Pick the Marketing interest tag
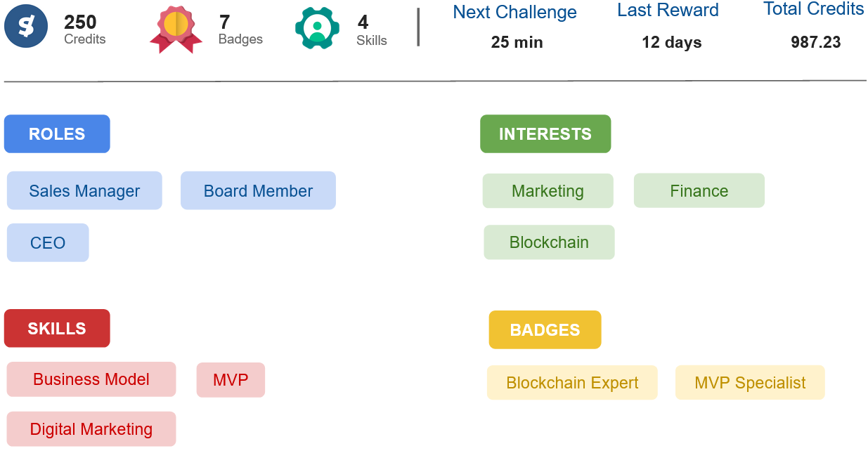The height and width of the screenshot is (458, 868). pyautogui.click(x=548, y=191)
